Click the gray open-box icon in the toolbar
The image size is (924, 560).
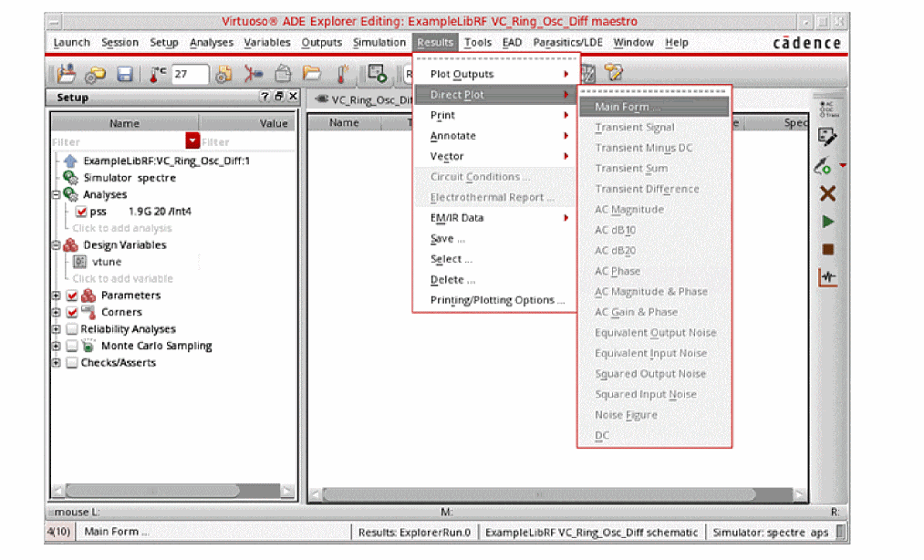[x=284, y=73]
